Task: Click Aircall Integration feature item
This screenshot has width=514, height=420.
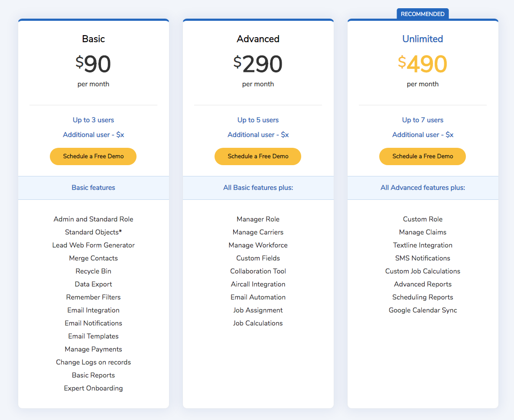Action: coord(258,284)
